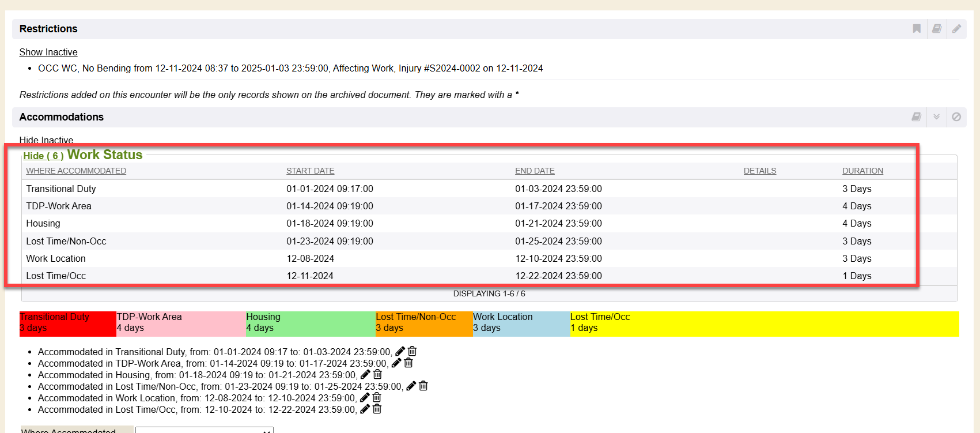The height and width of the screenshot is (433, 980).
Task: Click the bookmark icon in Restrictions header
Action: click(917, 29)
